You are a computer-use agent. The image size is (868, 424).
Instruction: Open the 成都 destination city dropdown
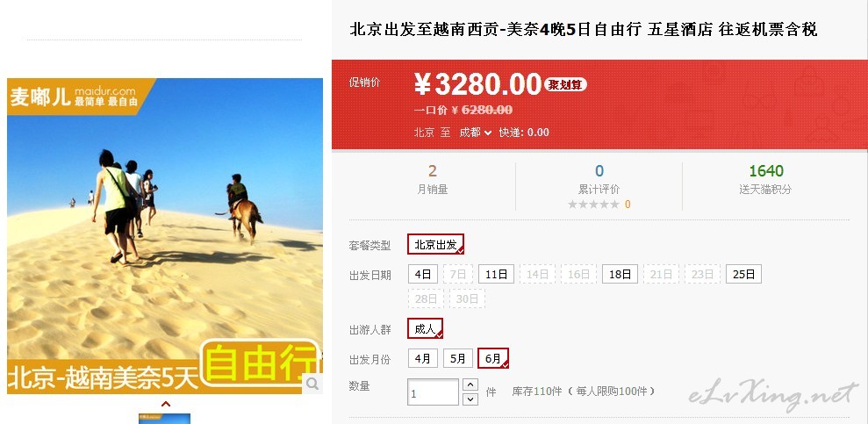click(476, 133)
